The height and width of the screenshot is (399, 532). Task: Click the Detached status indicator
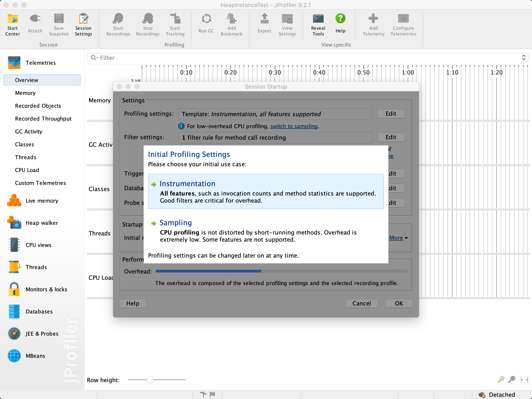(497, 395)
